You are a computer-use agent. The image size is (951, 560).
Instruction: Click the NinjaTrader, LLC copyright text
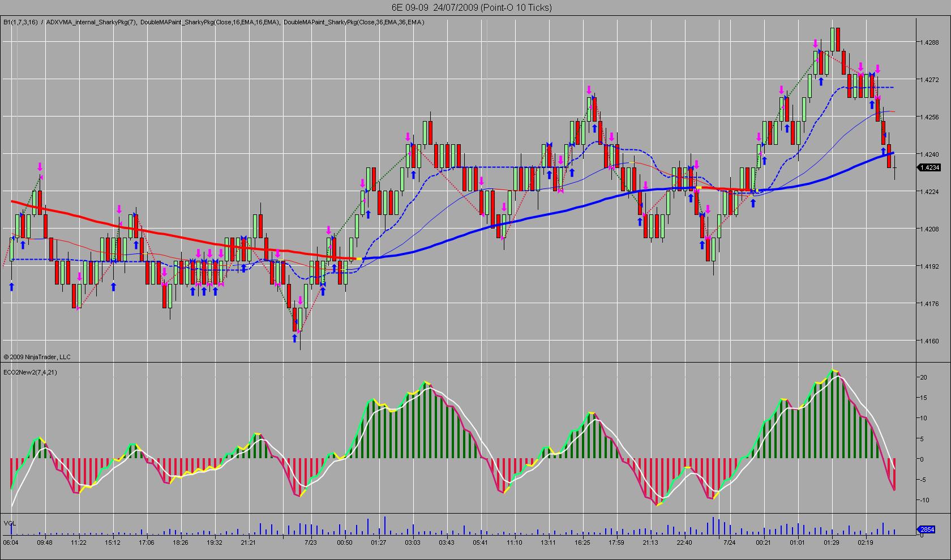[x=37, y=357]
